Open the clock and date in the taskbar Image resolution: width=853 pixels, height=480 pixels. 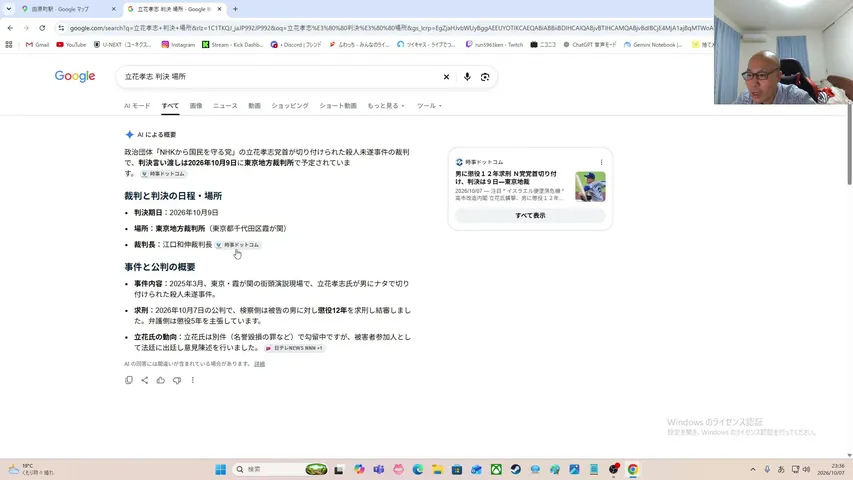[x=831, y=469]
